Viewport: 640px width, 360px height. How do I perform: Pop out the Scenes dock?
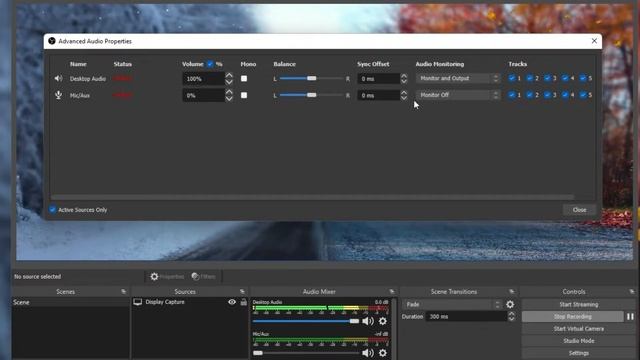(x=124, y=291)
